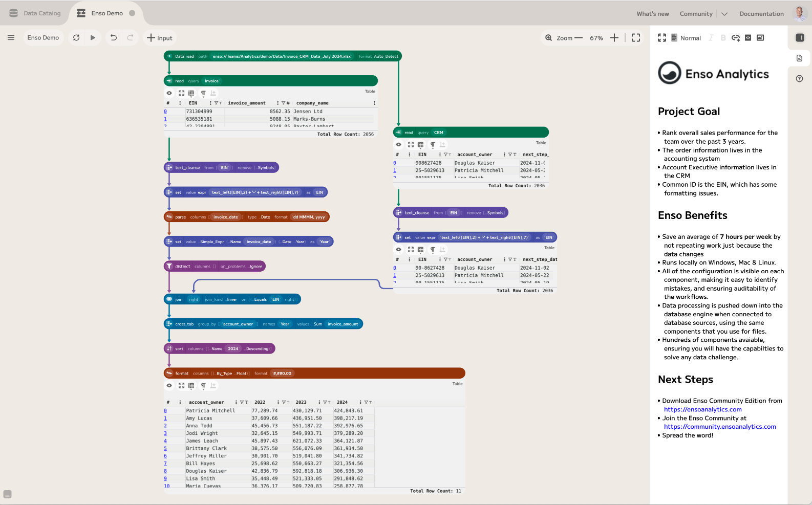Filter the 2024 column in result table
The height and width of the screenshot is (505, 812).
[366, 403]
